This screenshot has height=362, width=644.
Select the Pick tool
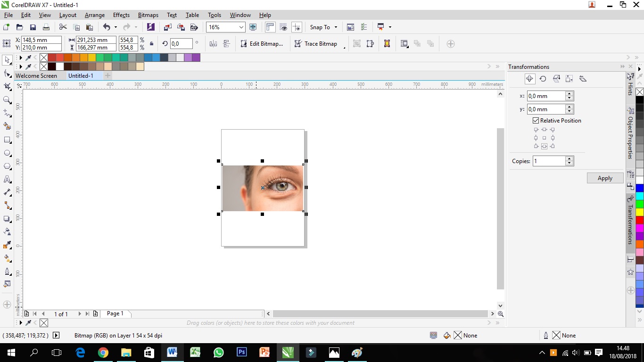tap(7, 60)
